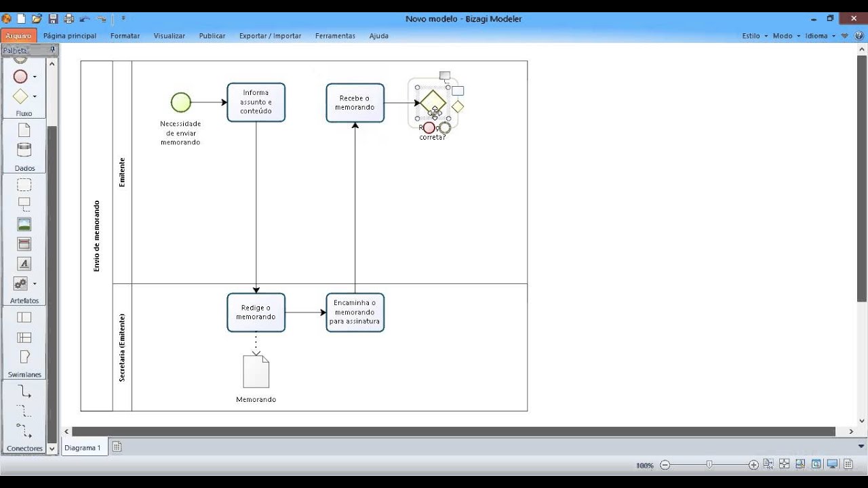Click the presentation monitor icon in status bar
The image size is (868, 488).
[832, 464]
